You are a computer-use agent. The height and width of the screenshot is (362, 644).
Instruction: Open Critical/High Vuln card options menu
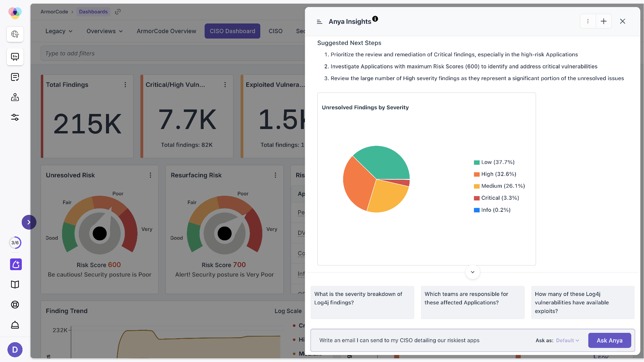click(x=225, y=85)
